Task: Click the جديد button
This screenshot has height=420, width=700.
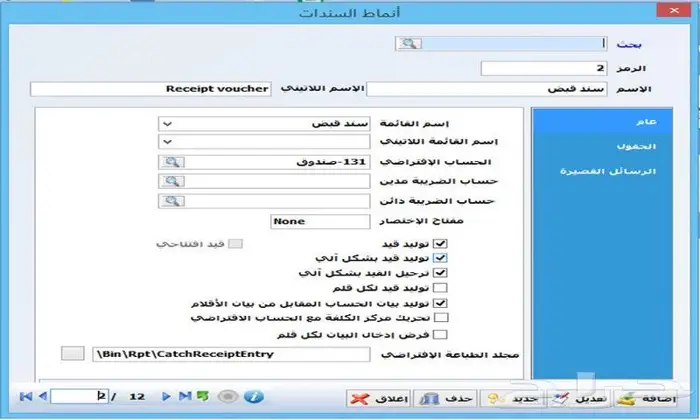Action: pos(512,399)
